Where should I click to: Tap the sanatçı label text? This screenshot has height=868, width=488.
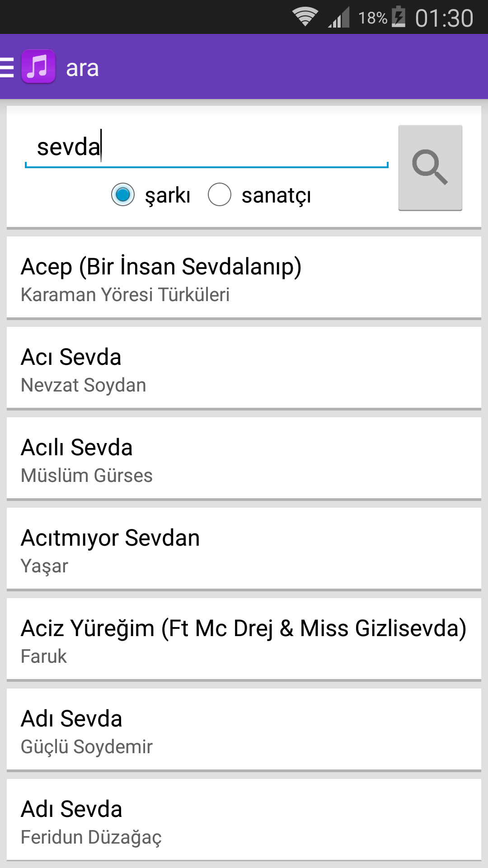pyautogui.click(x=276, y=195)
